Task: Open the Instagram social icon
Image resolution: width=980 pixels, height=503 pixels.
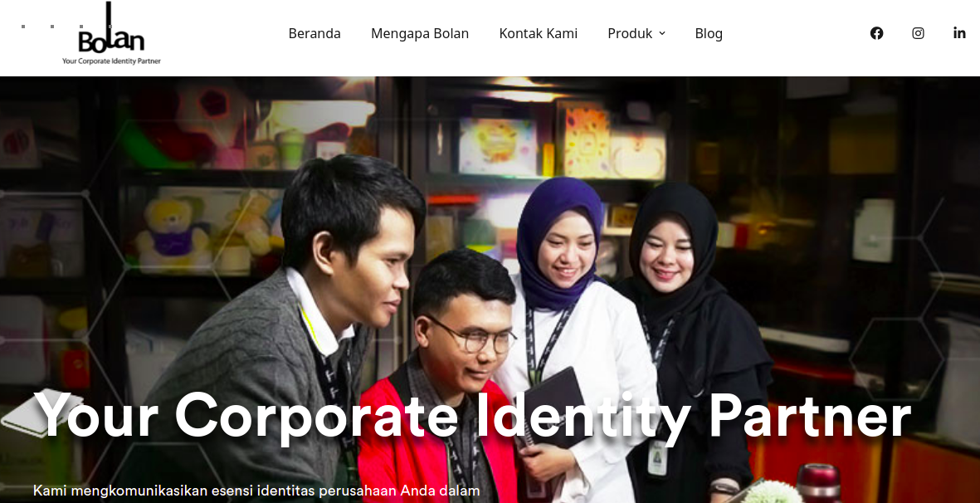Action: point(918,33)
